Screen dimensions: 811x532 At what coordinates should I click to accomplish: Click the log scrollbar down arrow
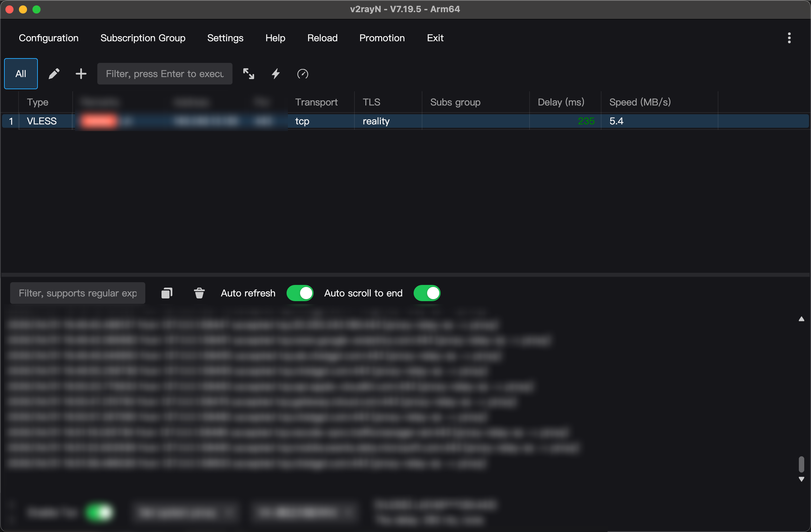coord(801,479)
